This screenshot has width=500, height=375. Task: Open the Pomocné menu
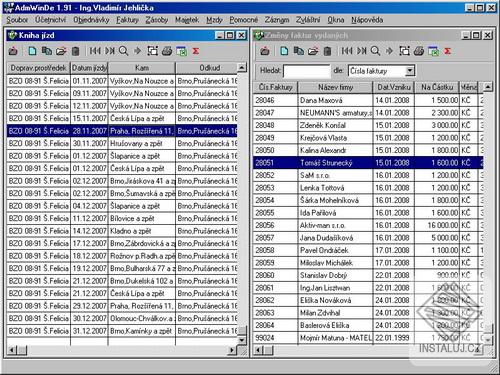tap(244, 20)
